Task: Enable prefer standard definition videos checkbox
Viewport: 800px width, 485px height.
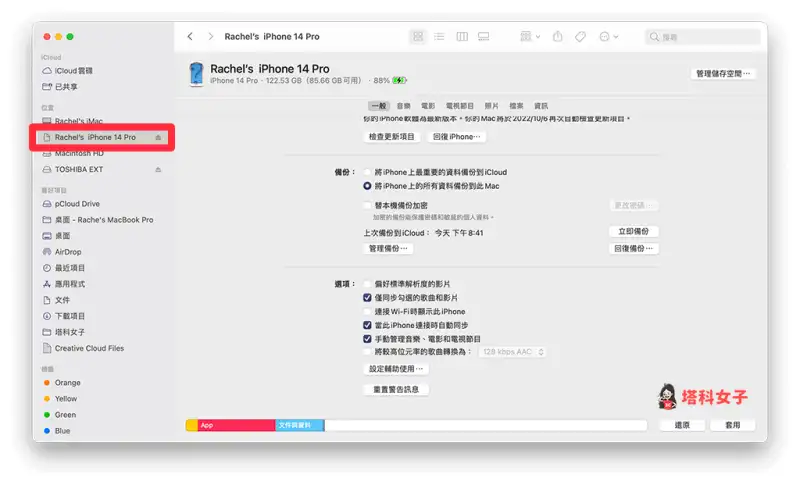Action: [x=367, y=284]
